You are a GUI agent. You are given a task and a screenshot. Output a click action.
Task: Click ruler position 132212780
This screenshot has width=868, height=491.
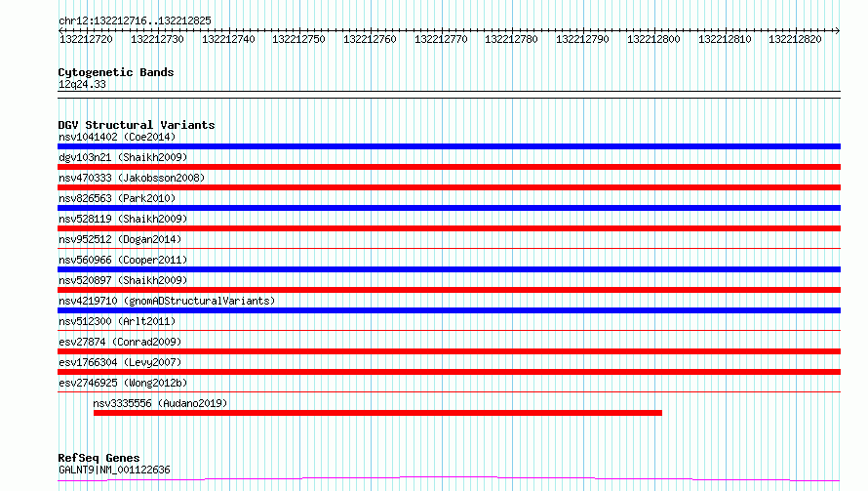coord(511,39)
